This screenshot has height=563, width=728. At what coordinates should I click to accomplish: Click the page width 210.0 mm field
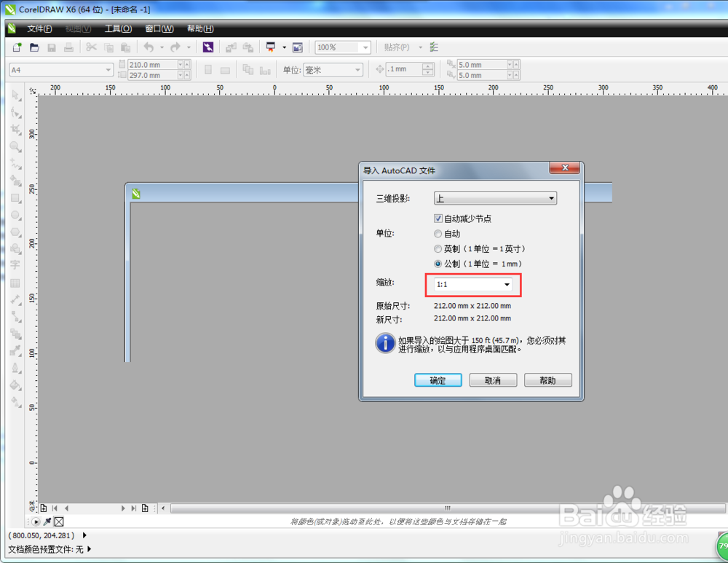[x=153, y=65]
